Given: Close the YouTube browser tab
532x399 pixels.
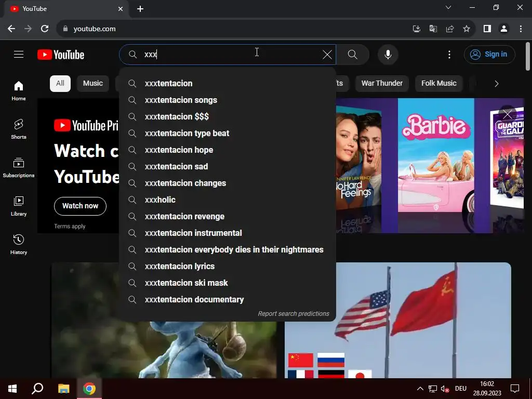Looking at the screenshot, I should pos(121,9).
